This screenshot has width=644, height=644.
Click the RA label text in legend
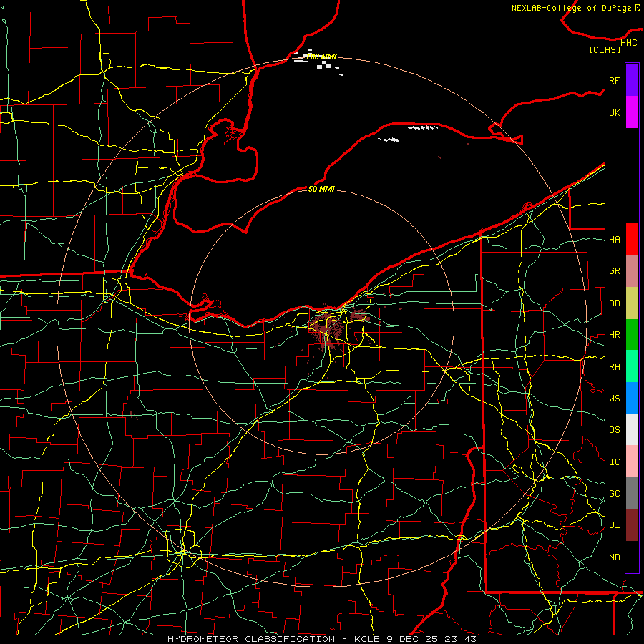tap(615, 367)
